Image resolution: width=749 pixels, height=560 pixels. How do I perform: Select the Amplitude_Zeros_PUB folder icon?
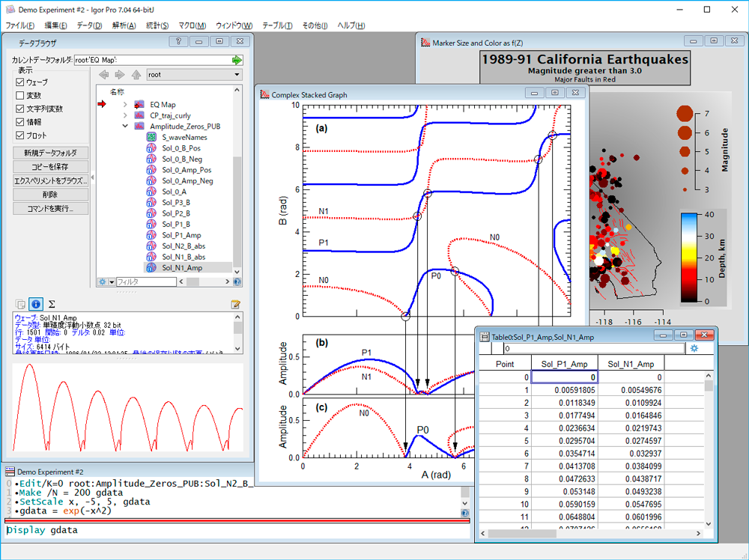tap(139, 126)
